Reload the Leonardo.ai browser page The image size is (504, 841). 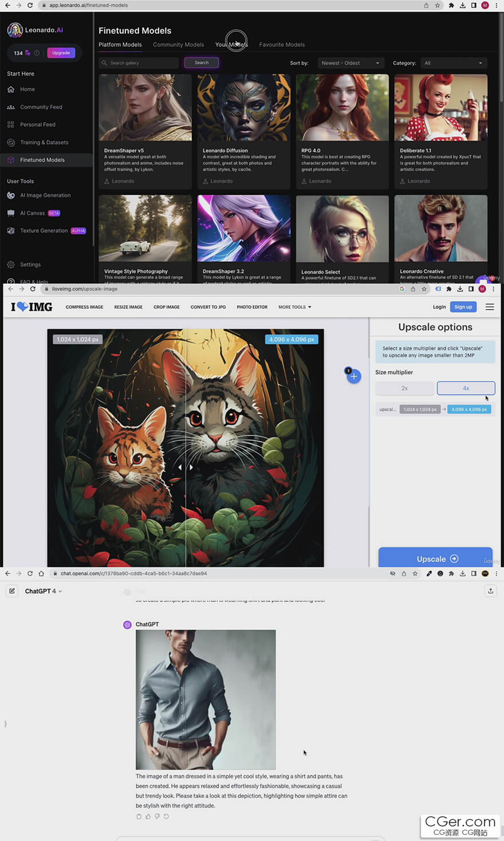tap(30, 5)
